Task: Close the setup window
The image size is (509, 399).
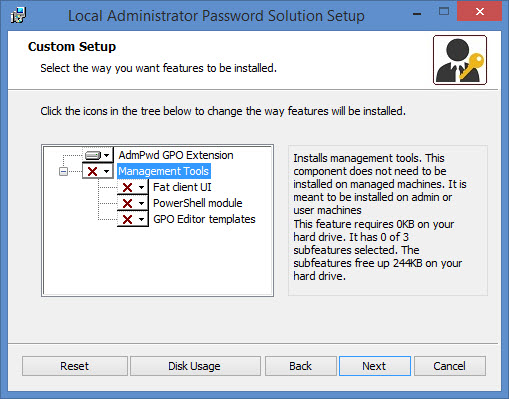Action: click(x=480, y=12)
